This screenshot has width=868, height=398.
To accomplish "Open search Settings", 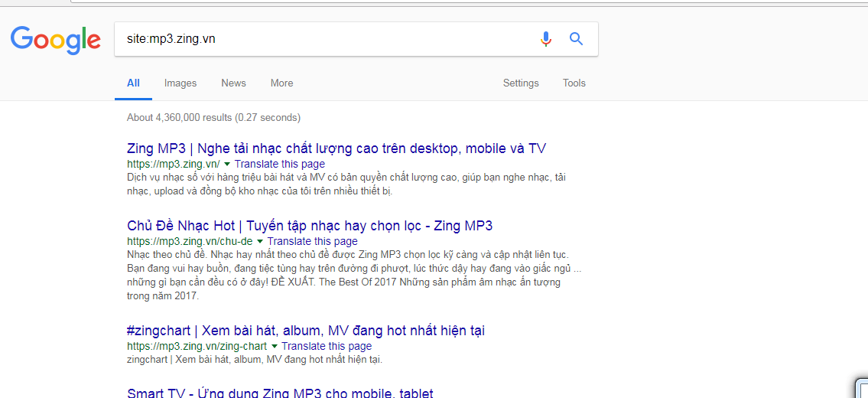I will [521, 83].
